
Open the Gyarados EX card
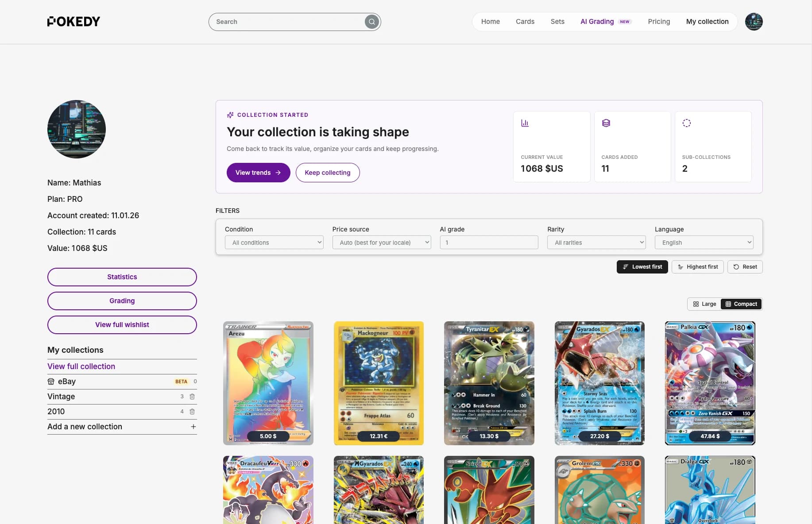[x=599, y=383]
